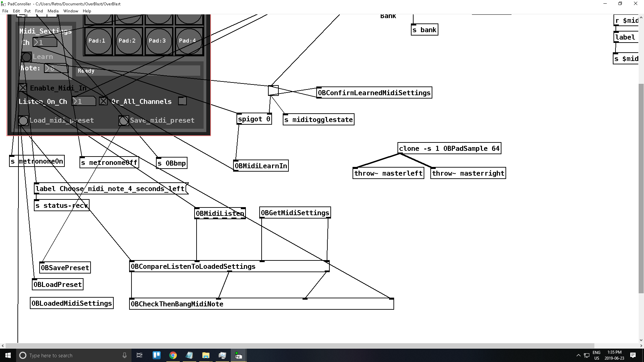The image size is (644, 362).
Task: Open File Explorer from the taskbar
Action: 206,355
